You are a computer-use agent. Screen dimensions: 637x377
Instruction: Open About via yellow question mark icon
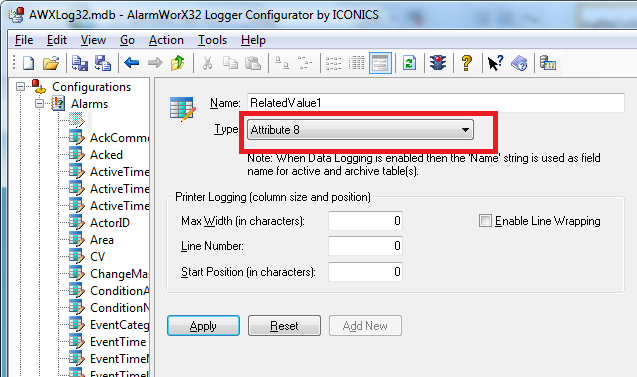467,63
